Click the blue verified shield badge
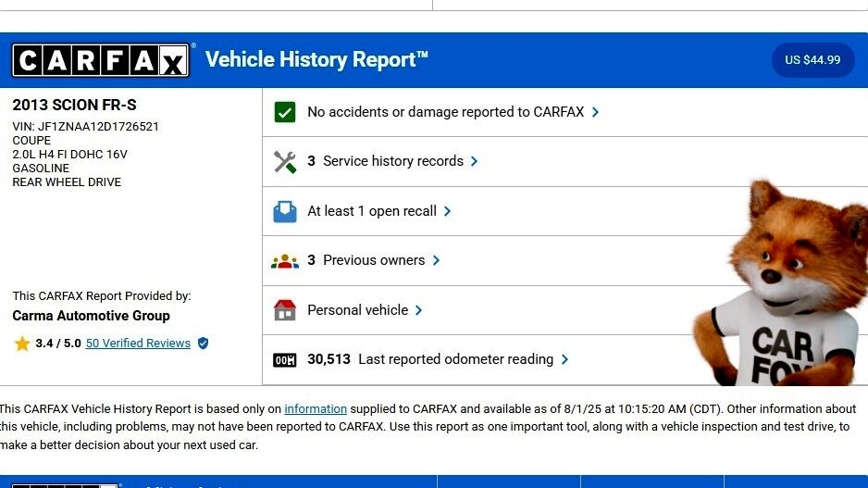This screenshot has height=488, width=868. [x=203, y=344]
